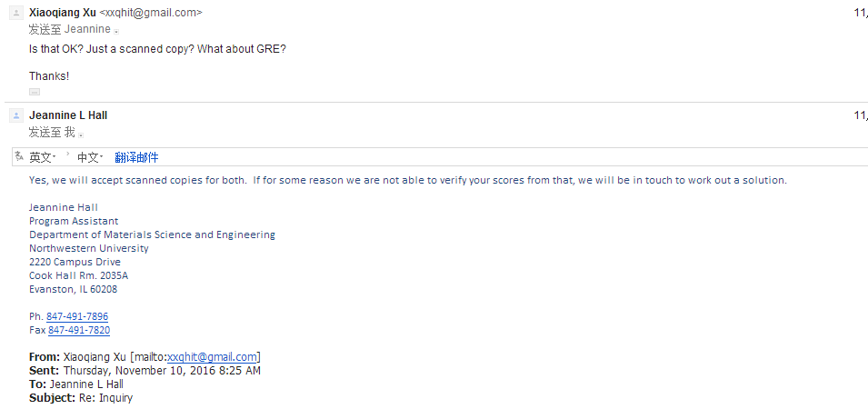
Task: Click sender name "Jeannine L Hall"
Action: pos(68,115)
